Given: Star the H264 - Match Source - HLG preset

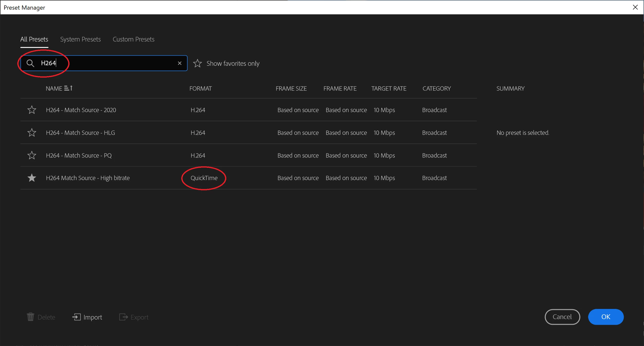Looking at the screenshot, I should 32,133.
